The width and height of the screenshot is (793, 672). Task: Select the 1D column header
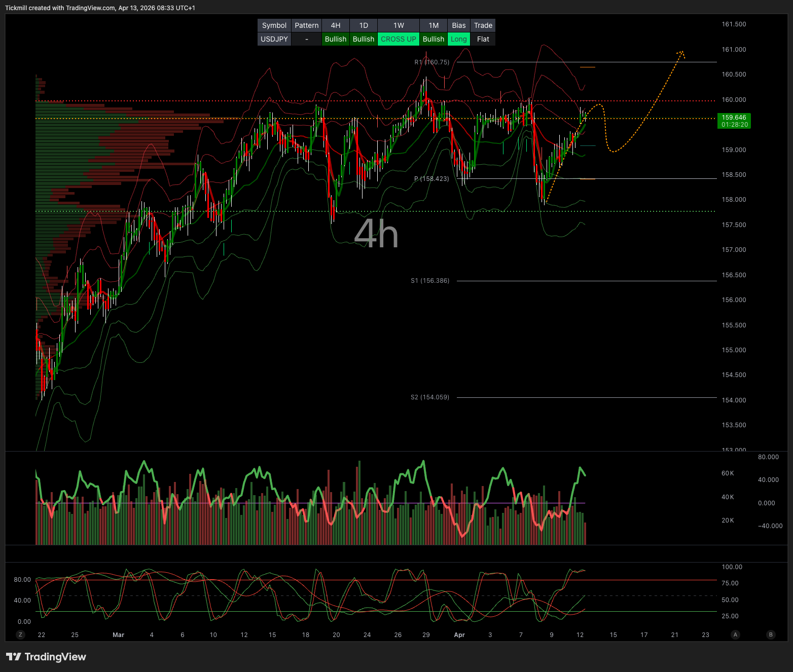pyautogui.click(x=364, y=25)
